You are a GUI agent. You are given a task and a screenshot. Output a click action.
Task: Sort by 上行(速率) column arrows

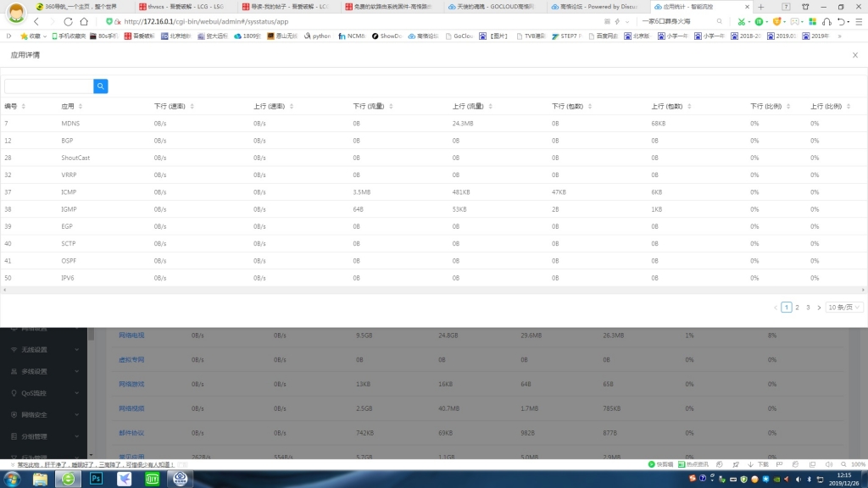292,106
